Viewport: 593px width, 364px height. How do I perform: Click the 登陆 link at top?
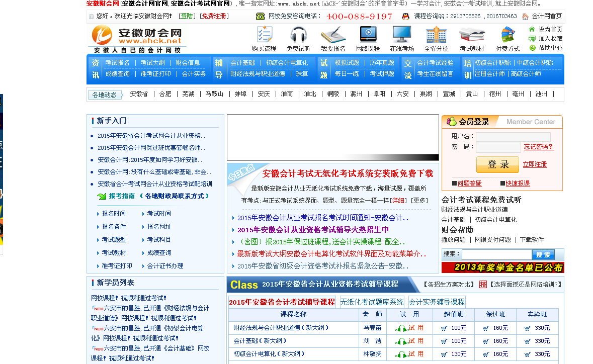pos(187,16)
